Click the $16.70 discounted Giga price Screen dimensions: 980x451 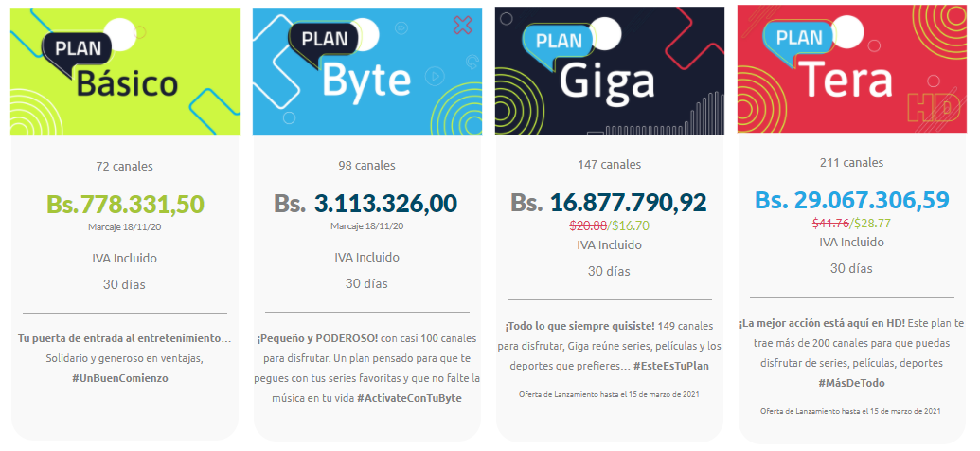tap(629, 226)
